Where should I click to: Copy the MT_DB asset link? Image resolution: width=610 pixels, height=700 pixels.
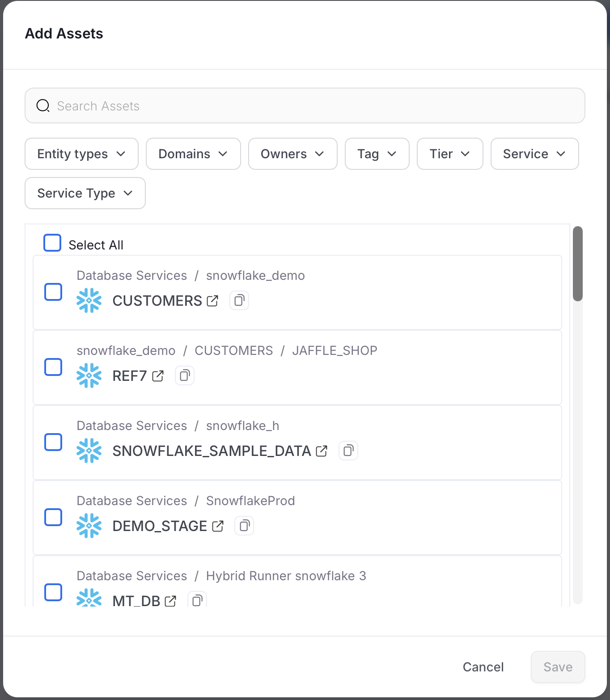(197, 600)
